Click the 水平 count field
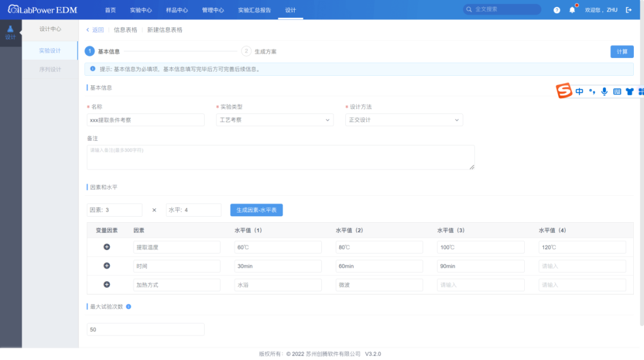 [x=193, y=210]
